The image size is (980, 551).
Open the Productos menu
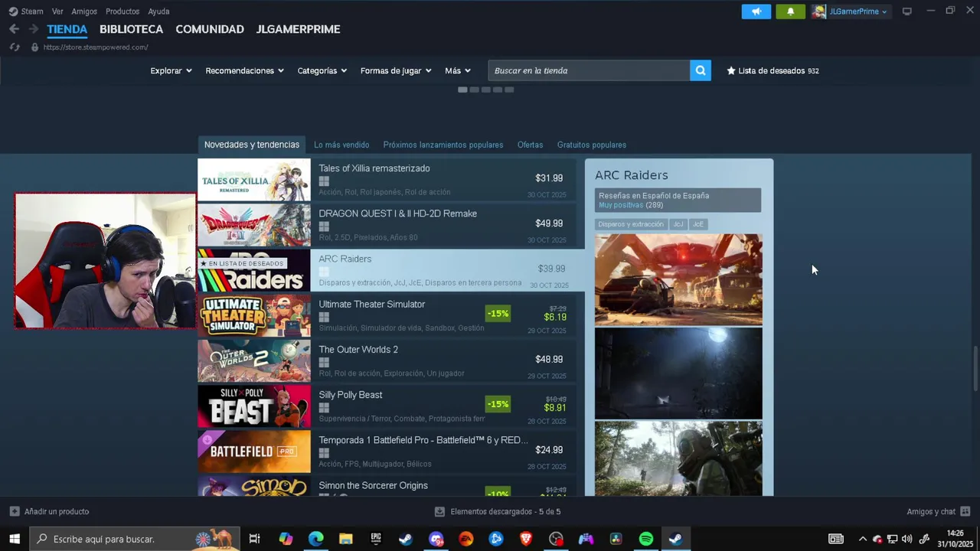tap(122, 11)
